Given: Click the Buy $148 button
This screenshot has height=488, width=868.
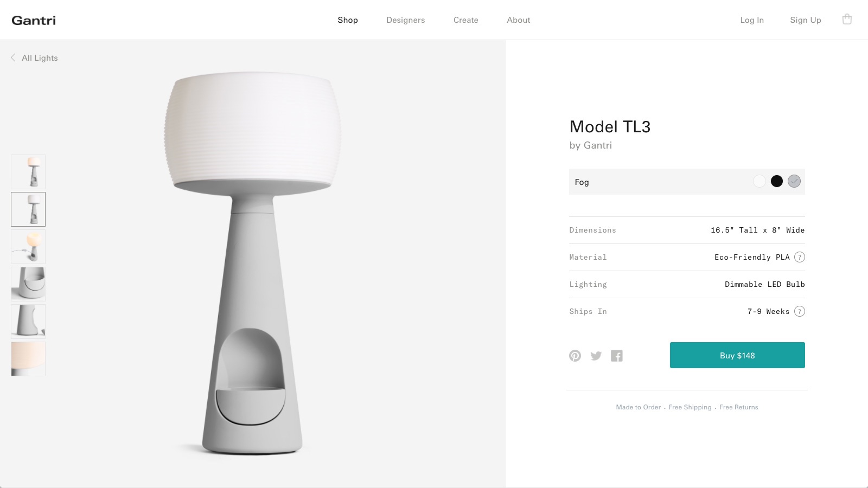Looking at the screenshot, I should coord(737,355).
